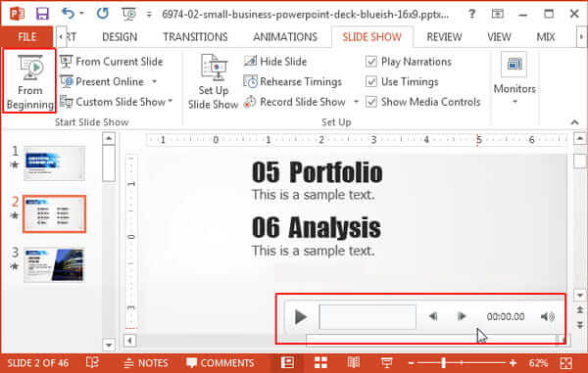Switch to Slide Sorter view
The width and height of the screenshot is (588, 373).
(320, 362)
